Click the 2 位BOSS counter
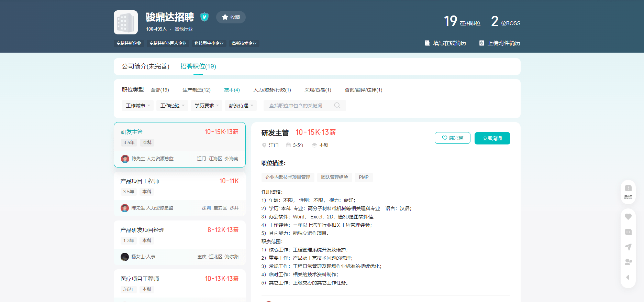This screenshot has height=302, width=644. [x=506, y=21]
